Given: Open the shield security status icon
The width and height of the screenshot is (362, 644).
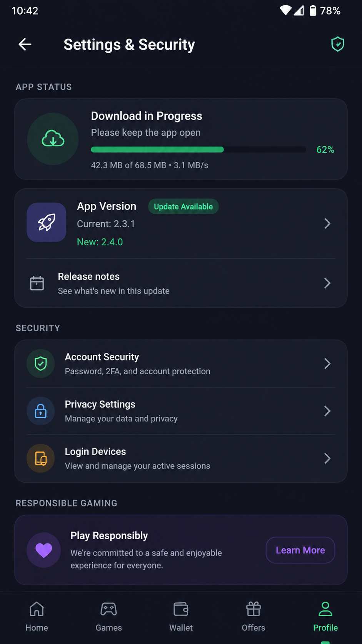Looking at the screenshot, I should (x=337, y=44).
